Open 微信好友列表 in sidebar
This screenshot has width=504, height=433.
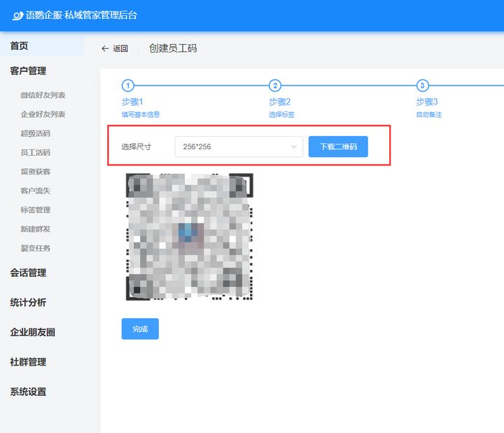coord(43,95)
